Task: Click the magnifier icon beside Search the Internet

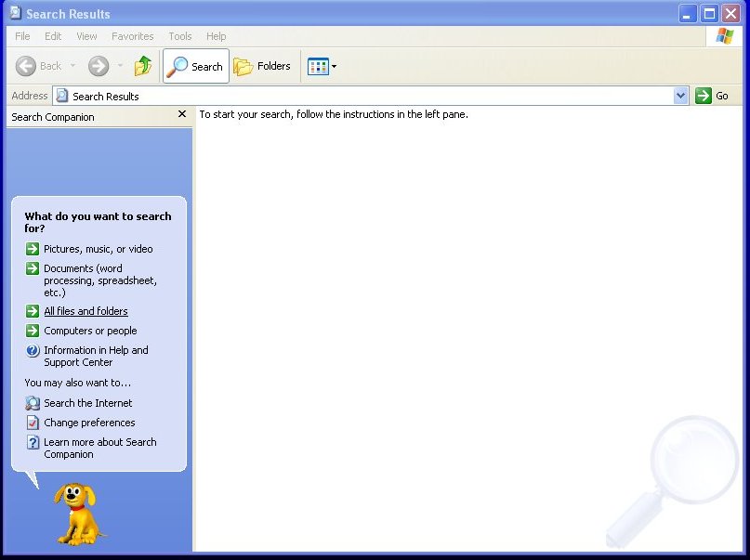Action: 33,403
